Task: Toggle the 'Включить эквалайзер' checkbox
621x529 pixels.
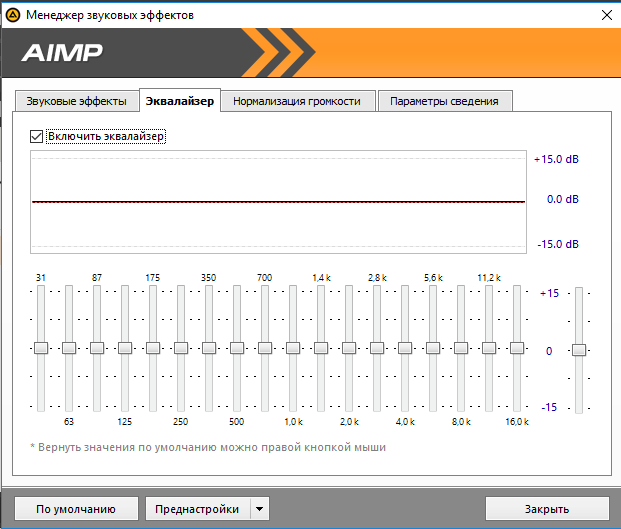Action: (36, 137)
